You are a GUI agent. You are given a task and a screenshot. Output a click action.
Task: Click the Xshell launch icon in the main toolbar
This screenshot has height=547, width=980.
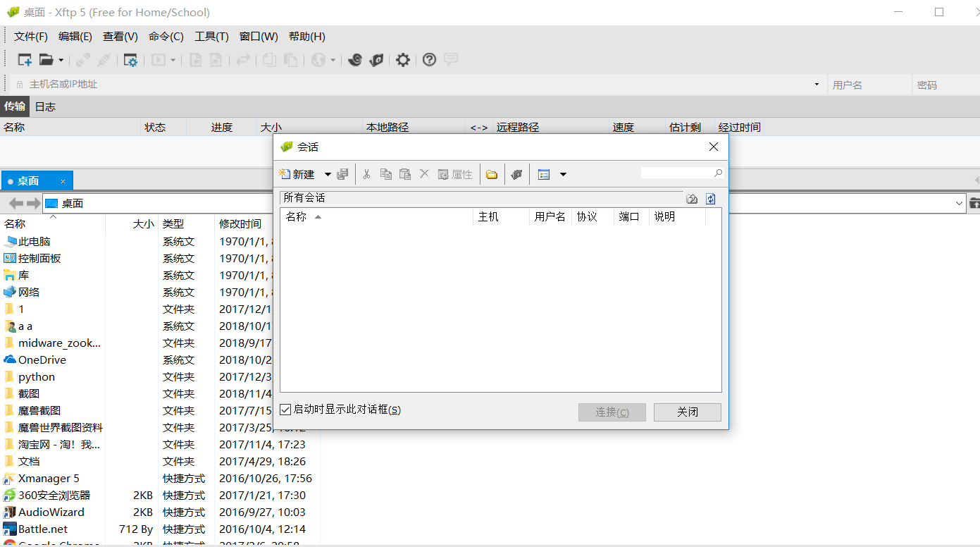(x=354, y=60)
